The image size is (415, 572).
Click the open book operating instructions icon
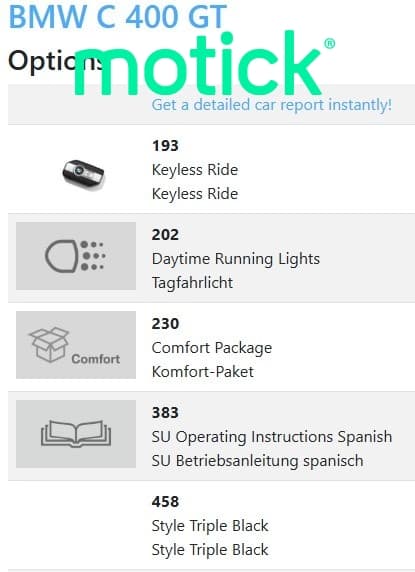(76, 434)
